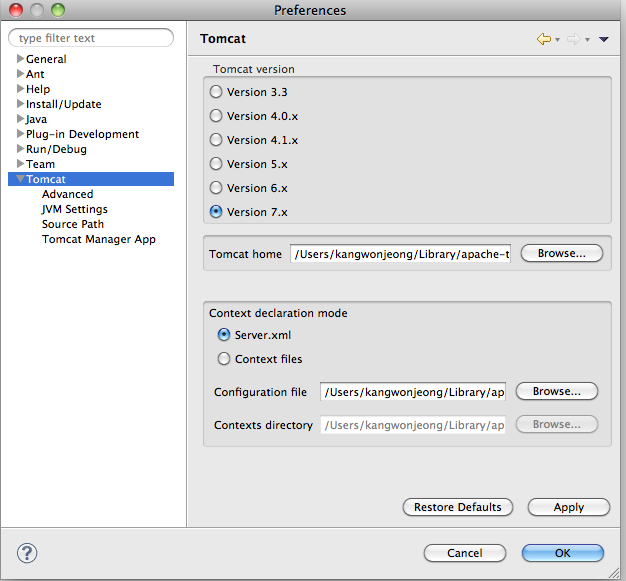Choose Context files declaration mode
The image size is (626, 581).
pyautogui.click(x=224, y=359)
